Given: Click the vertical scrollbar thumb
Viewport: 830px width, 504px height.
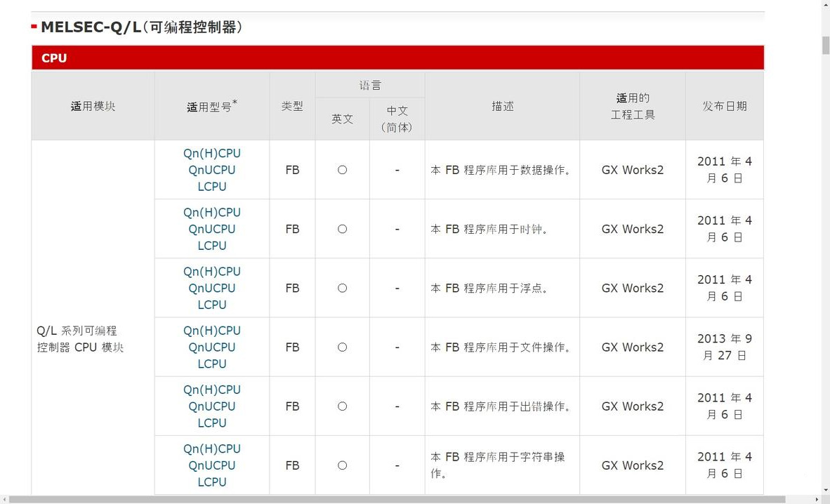Looking at the screenshot, I should click(x=825, y=44).
